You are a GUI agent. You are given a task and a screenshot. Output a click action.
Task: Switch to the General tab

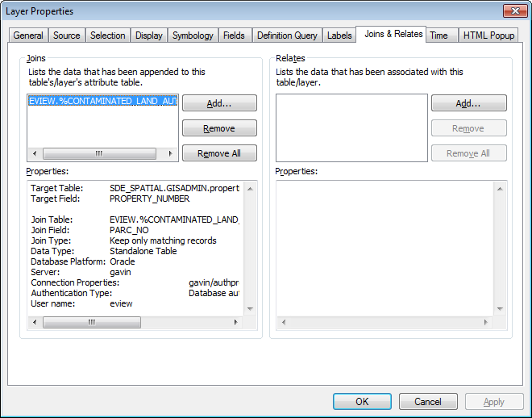pos(28,36)
